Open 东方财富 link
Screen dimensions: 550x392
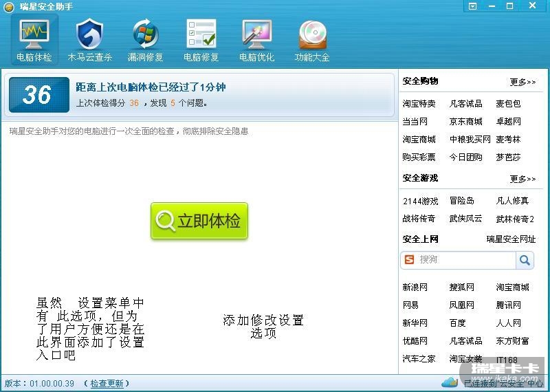512,340
